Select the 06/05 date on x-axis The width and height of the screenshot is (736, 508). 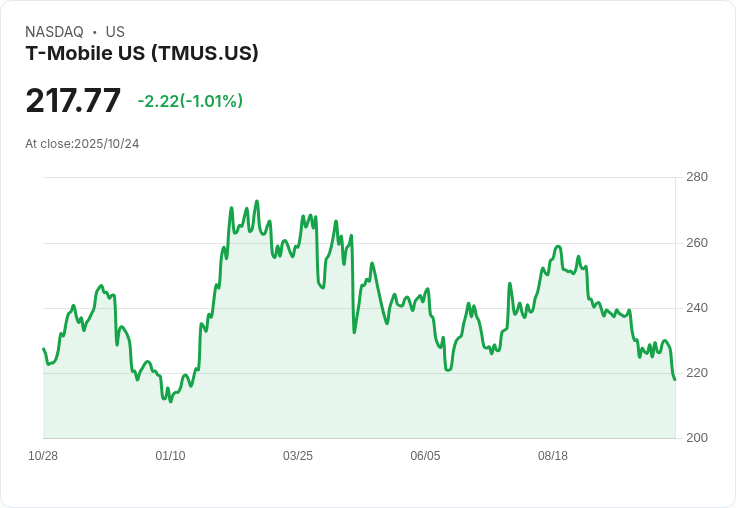(x=425, y=455)
